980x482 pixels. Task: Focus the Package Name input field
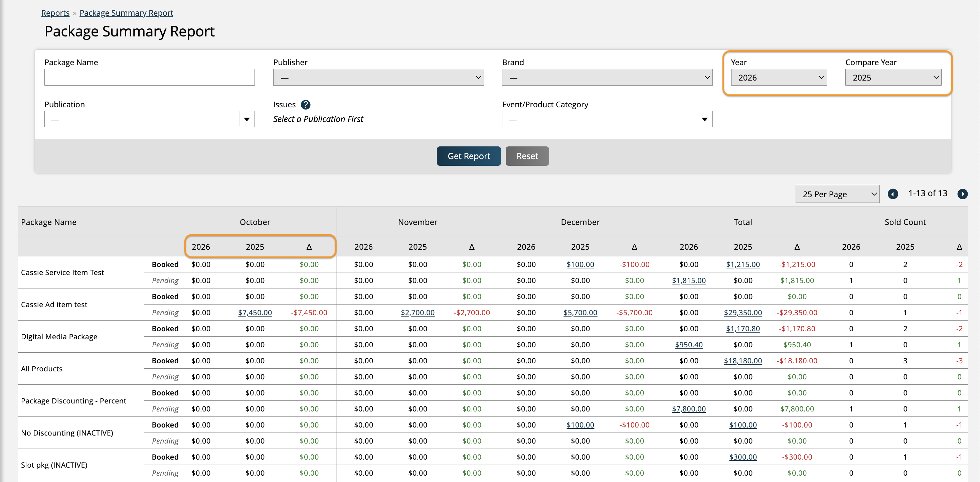pyautogui.click(x=150, y=77)
